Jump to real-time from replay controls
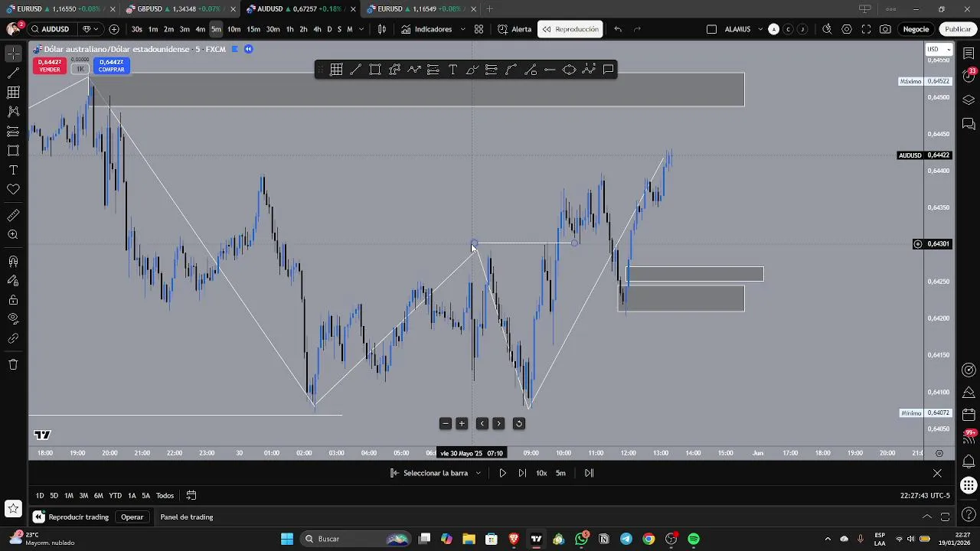The width and height of the screenshot is (980, 551). pyautogui.click(x=589, y=473)
